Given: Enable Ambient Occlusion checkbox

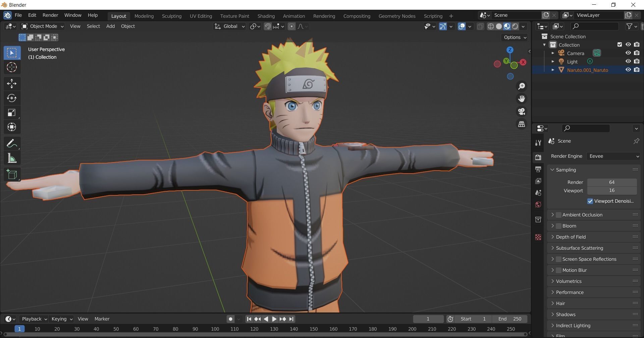Looking at the screenshot, I should pyautogui.click(x=558, y=215).
